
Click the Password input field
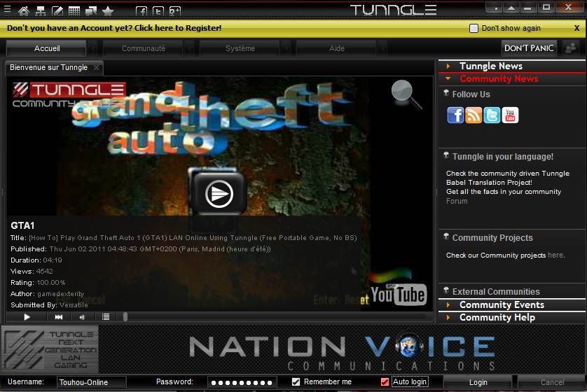(242, 382)
